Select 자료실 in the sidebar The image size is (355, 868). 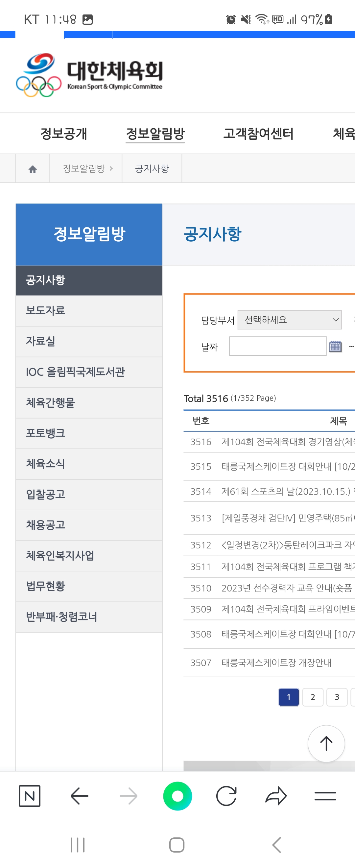click(89, 341)
